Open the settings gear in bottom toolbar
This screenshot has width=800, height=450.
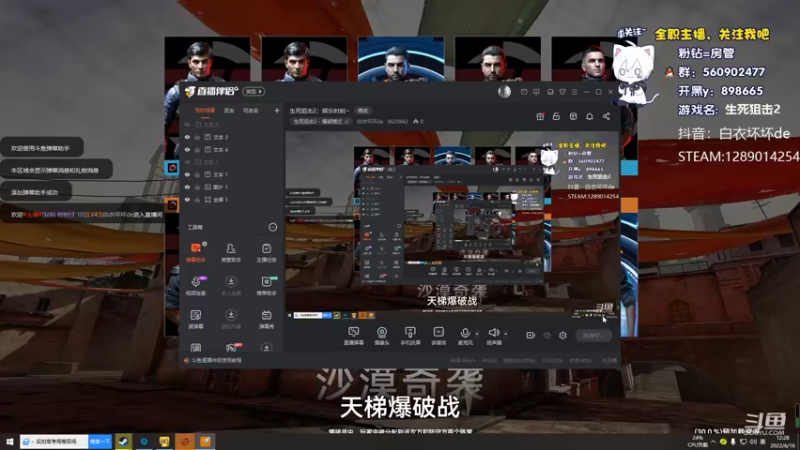click(563, 335)
